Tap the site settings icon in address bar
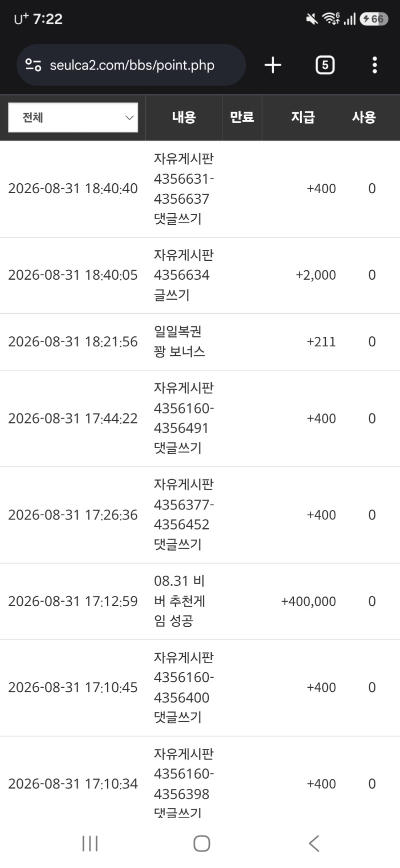The width and height of the screenshot is (400, 868). 33,65
